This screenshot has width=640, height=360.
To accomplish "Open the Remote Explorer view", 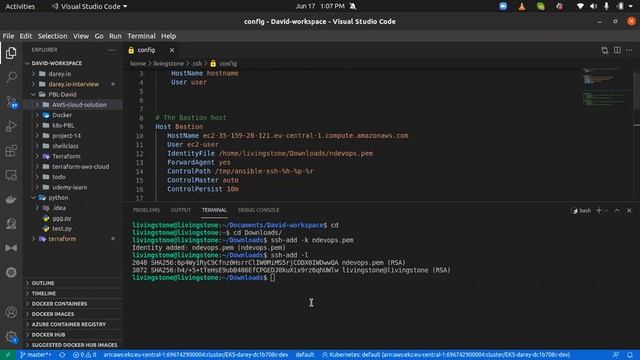I will pyautogui.click(x=11, y=175).
